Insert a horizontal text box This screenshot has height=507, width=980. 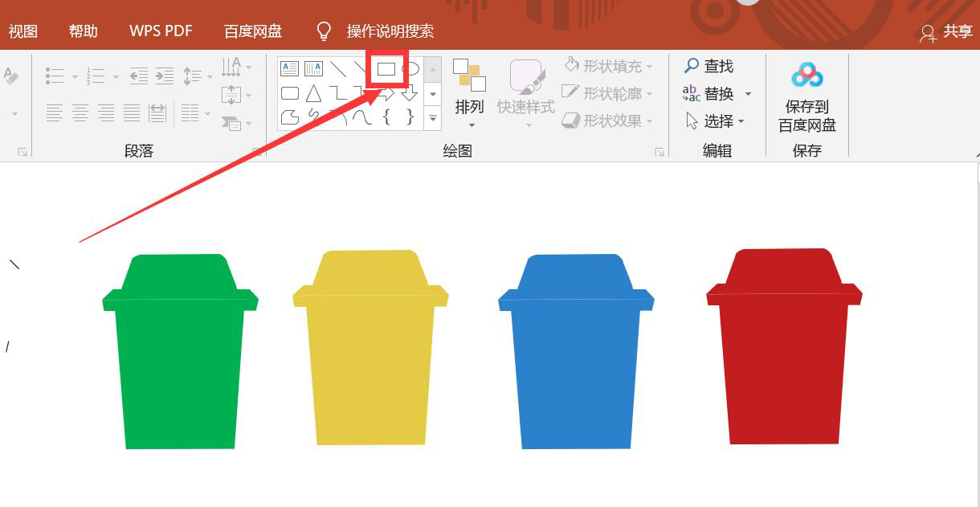point(289,67)
